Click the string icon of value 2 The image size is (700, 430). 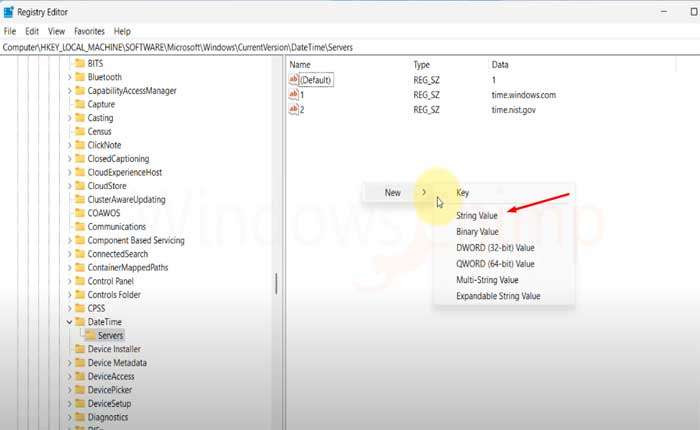(293, 109)
